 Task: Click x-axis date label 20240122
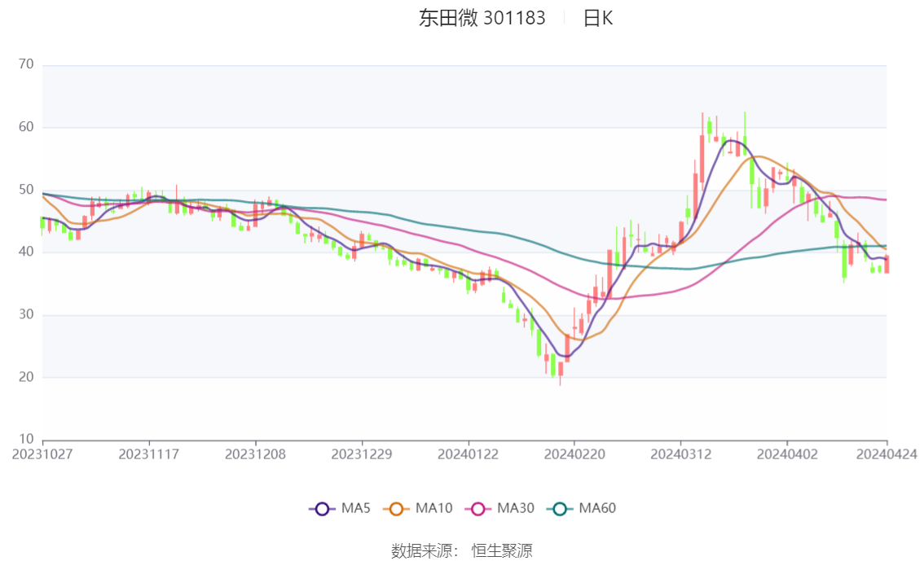(x=468, y=454)
